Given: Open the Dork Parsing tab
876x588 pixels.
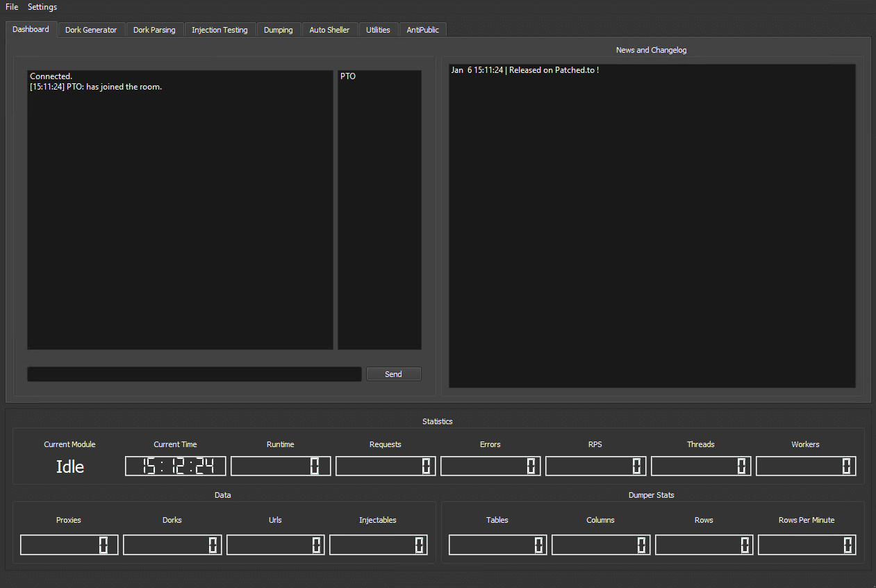Looking at the screenshot, I should 154,29.
